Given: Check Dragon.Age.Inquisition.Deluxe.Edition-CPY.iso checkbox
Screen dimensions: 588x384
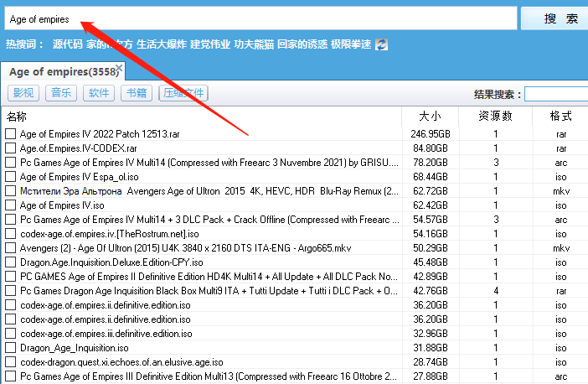Looking at the screenshot, I should [11, 262].
